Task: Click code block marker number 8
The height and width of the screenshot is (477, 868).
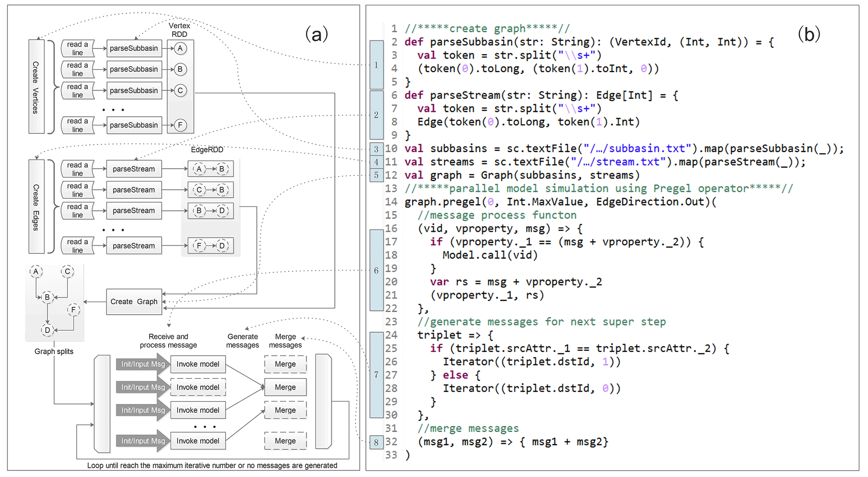Action: [376, 442]
